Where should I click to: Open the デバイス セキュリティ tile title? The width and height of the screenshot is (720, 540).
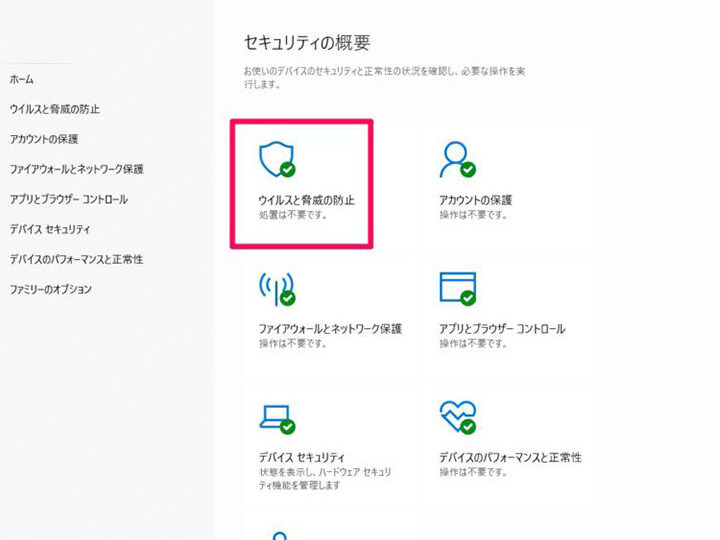click(304, 457)
